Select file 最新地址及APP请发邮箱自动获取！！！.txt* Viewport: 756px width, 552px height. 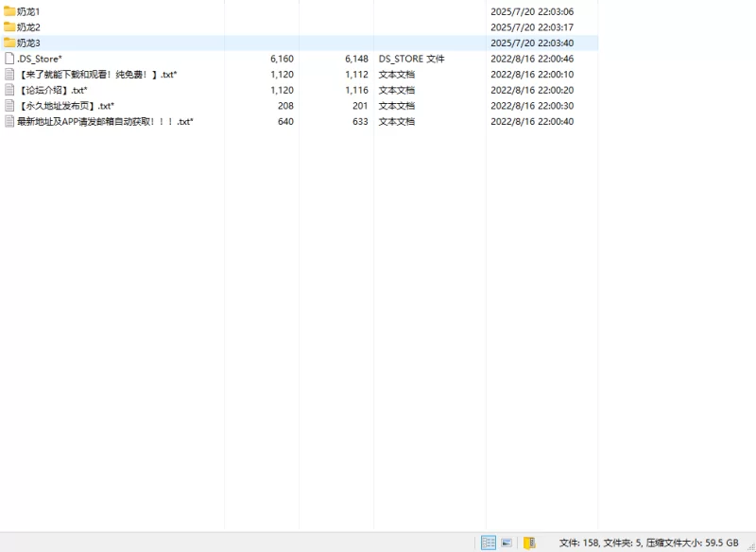(105, 122)
